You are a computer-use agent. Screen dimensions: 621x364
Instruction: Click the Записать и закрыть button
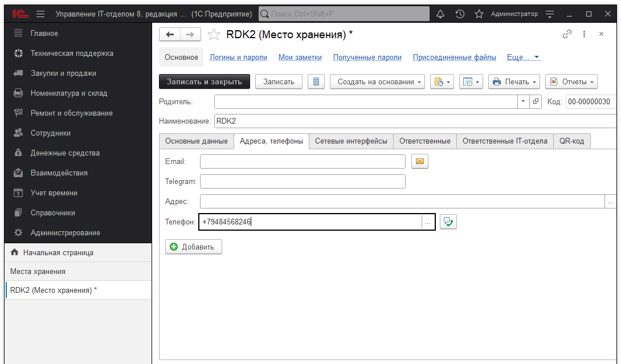click(205, 81)
